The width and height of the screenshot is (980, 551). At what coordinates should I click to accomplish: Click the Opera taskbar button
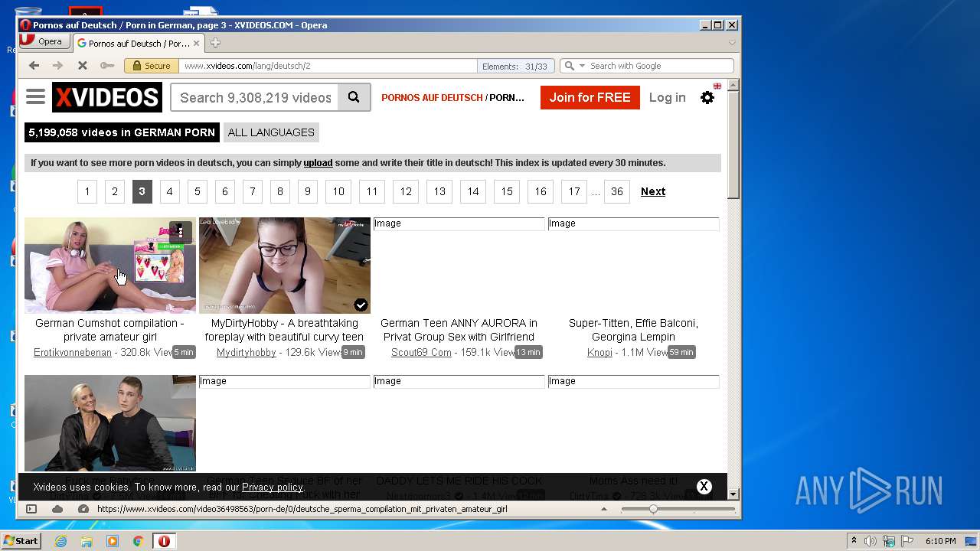pos(164,541)
